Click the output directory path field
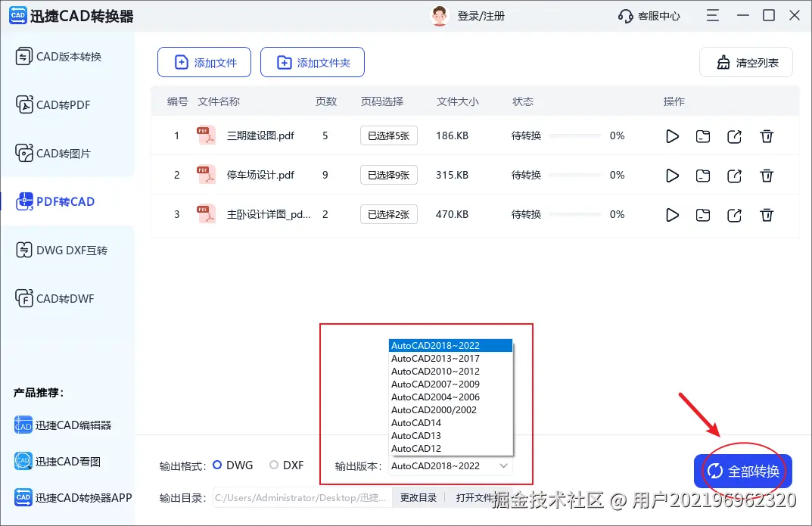Image resolution: width=812 pixels, height=526 pixels. [x=302, y=497]
